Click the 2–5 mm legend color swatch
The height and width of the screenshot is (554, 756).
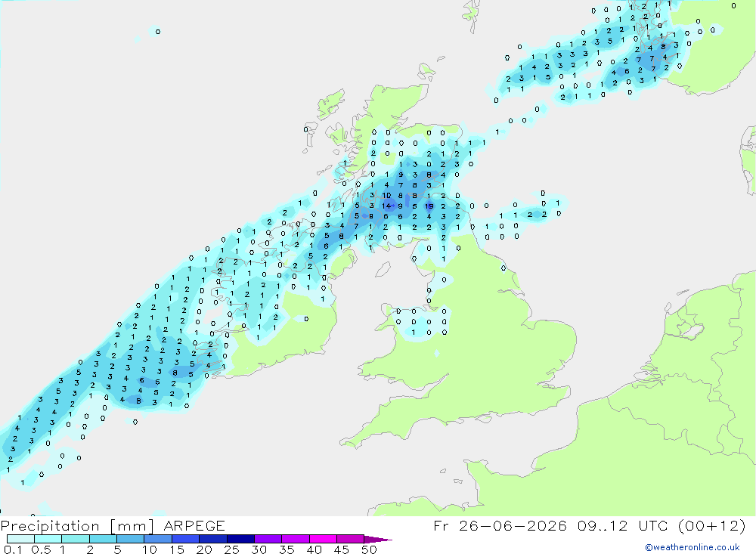[x=103, y=539]
